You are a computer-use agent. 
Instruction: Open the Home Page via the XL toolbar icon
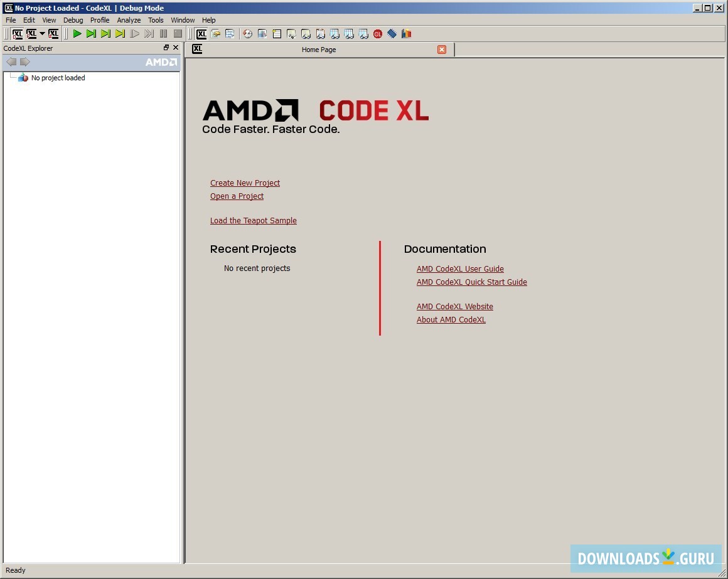pos(201,33)
